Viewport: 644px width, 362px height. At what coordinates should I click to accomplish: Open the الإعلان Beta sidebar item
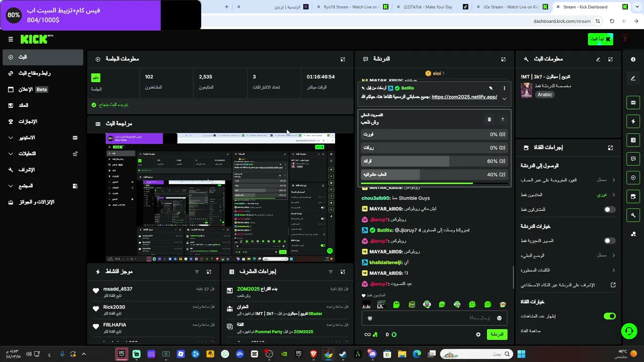[42, 89]
